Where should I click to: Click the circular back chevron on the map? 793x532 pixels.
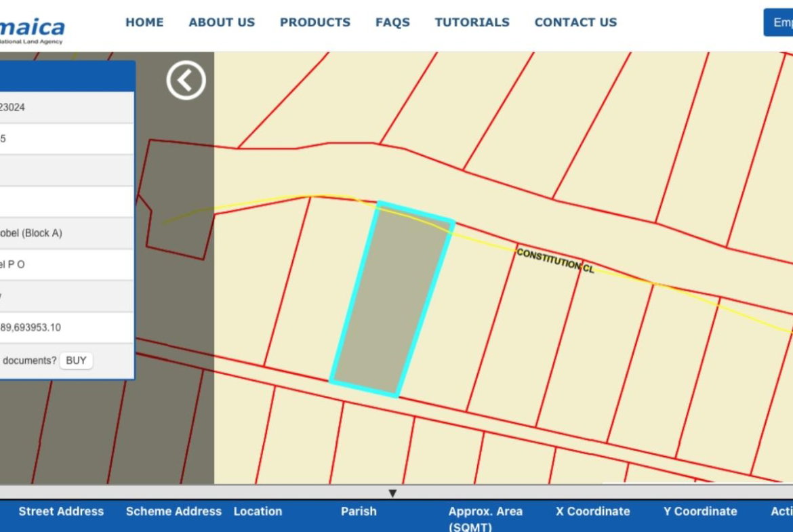(x=186, y=79)
